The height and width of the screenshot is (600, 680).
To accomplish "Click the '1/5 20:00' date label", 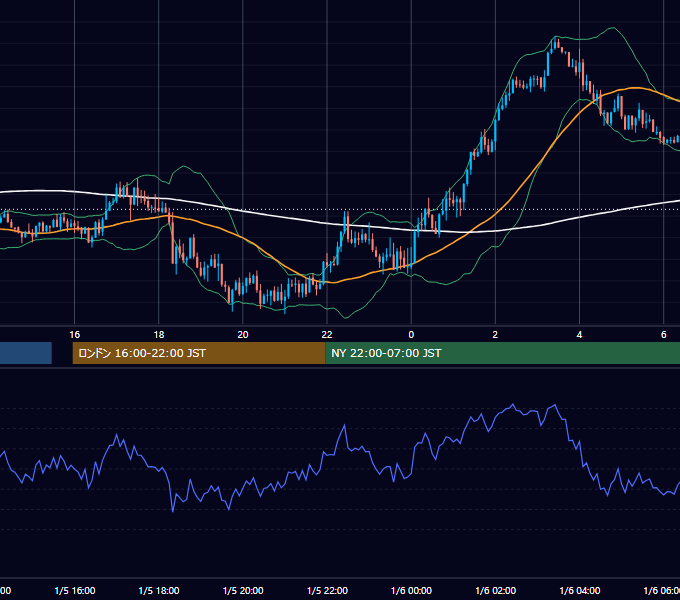I will pos(243,591).
